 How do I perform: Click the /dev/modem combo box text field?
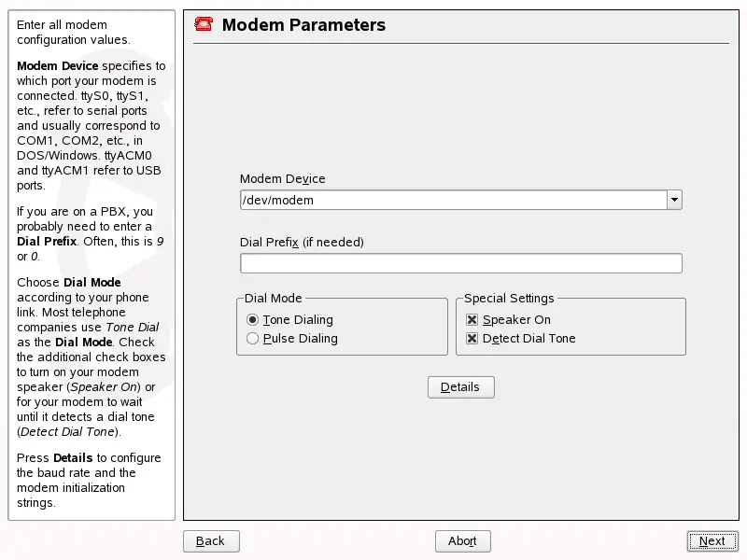click(x=453, y=200)
